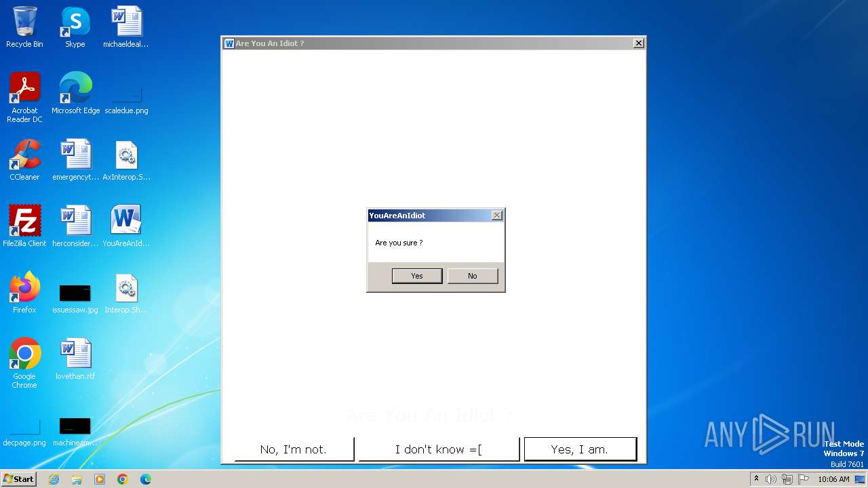Open the Google Chrome desktop shortcut

(24, 363)
